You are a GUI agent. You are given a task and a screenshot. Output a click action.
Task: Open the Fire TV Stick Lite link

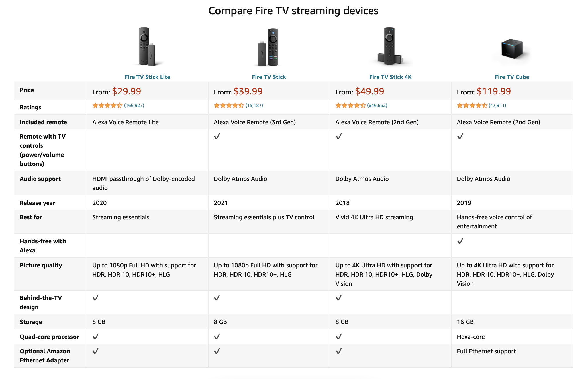pos(147,77)
